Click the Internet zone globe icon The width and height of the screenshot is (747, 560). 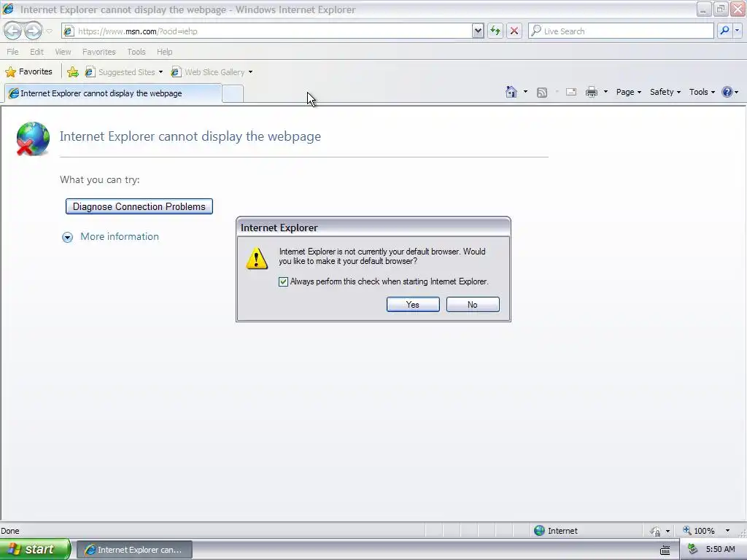point(539,531)
